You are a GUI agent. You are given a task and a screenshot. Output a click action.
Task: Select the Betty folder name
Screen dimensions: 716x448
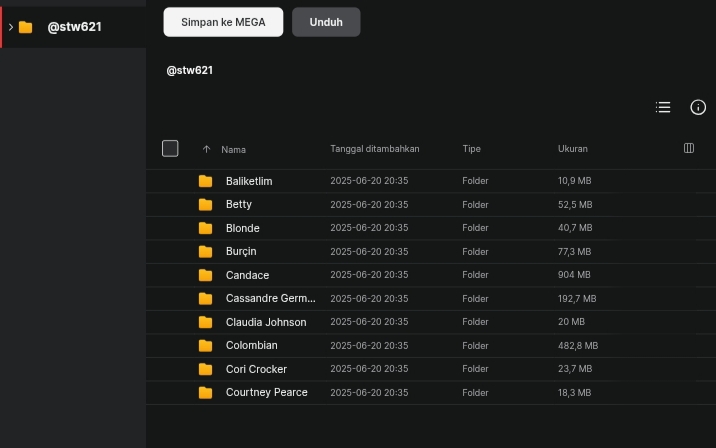coord(238,205)
